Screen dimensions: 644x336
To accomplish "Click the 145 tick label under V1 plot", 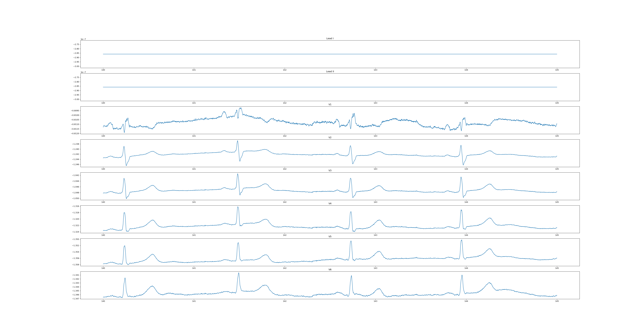I will click(x=557, y=136).
